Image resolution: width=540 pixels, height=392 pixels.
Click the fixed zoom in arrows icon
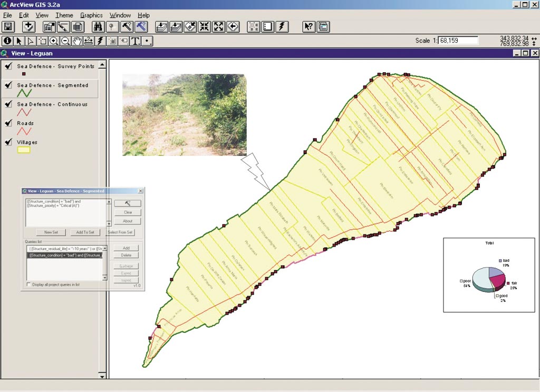205,26
